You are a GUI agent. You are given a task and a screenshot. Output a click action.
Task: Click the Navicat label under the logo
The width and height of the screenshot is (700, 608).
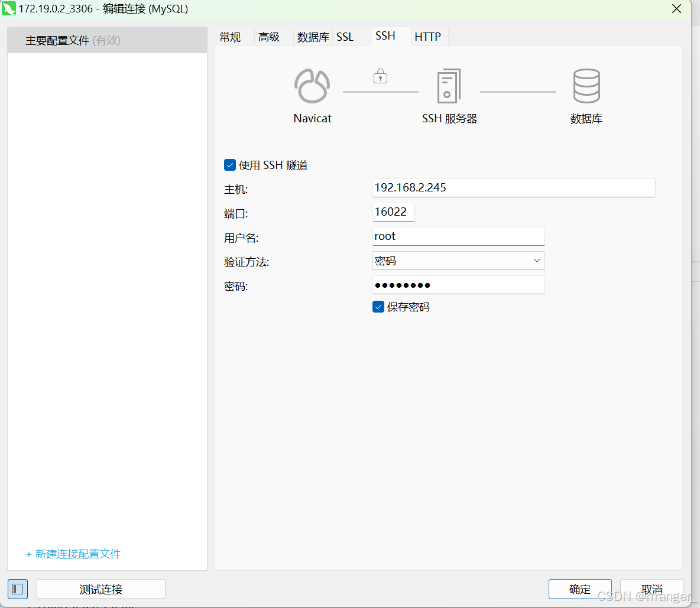click(x=313, y=119)
